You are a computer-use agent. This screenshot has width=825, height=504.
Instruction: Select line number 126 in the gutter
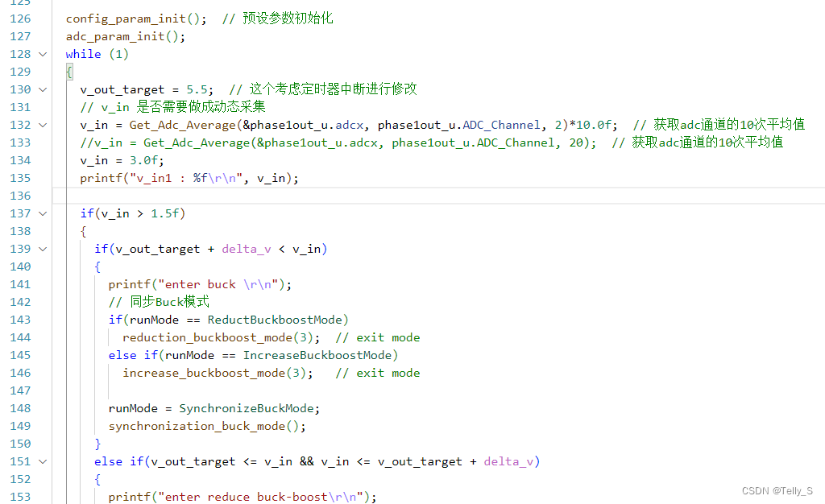point(20,19)
